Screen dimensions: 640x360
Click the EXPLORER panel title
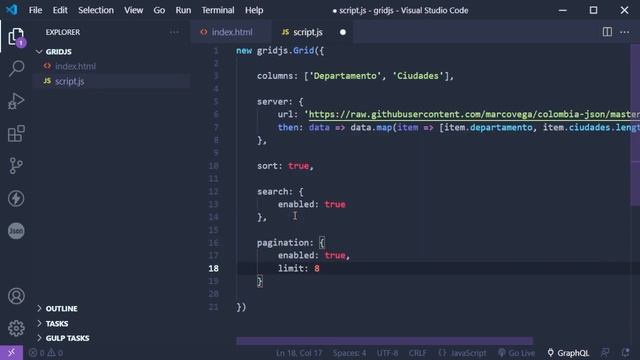(x=63, y=32)
